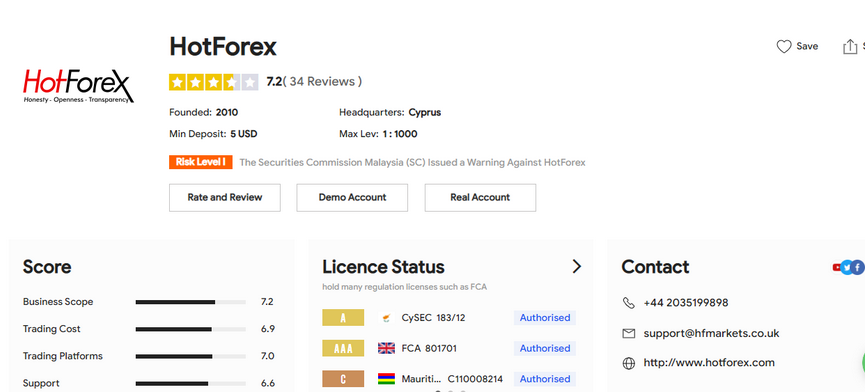Open the http://www.hotforex.com link
Screen dimensions: 867x392
tap(709, 363)
